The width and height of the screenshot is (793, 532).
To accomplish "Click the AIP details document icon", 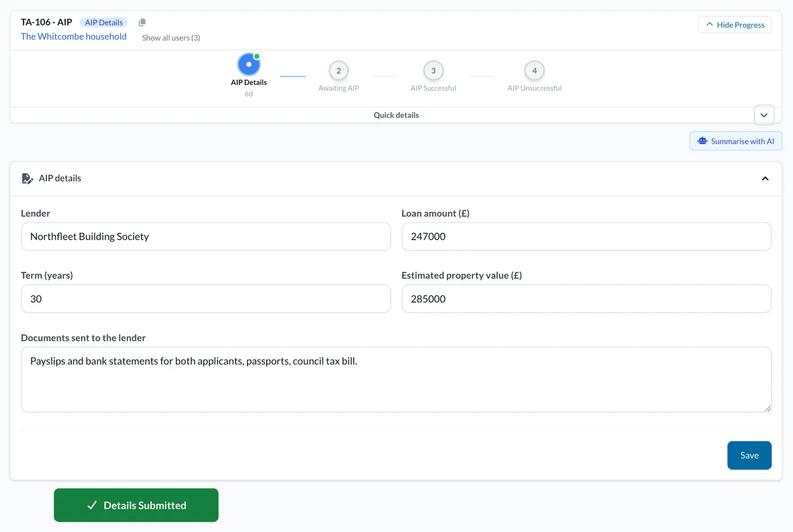I will (27, 178).
